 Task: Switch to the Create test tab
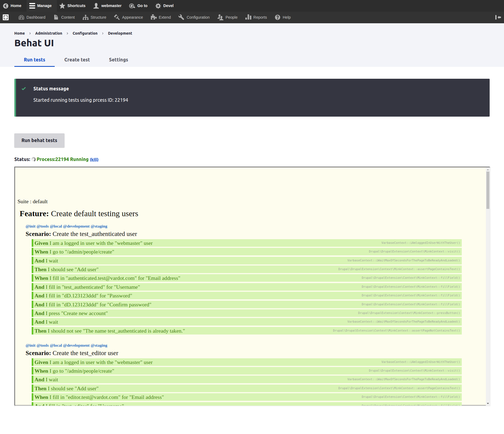[77, 60]
